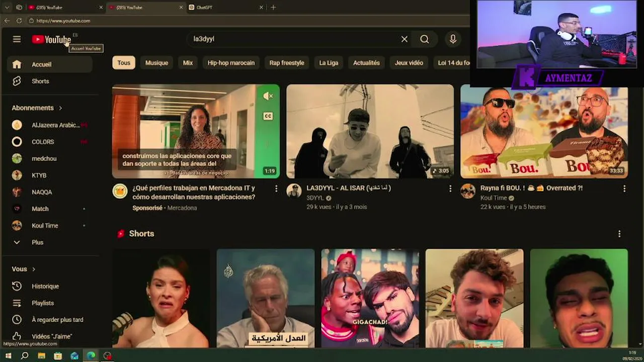Open Koul Time in the sidebar subscriptions
The height and width of the screenshot is (362, 644).
pyautogui.click(x=49, y=226)
